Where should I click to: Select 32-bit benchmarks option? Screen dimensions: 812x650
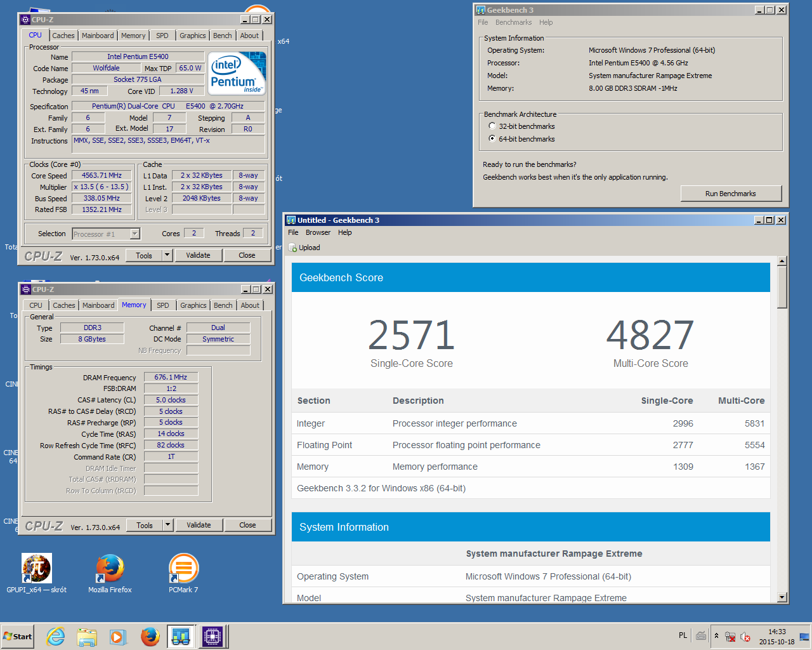tap(492, 126)
